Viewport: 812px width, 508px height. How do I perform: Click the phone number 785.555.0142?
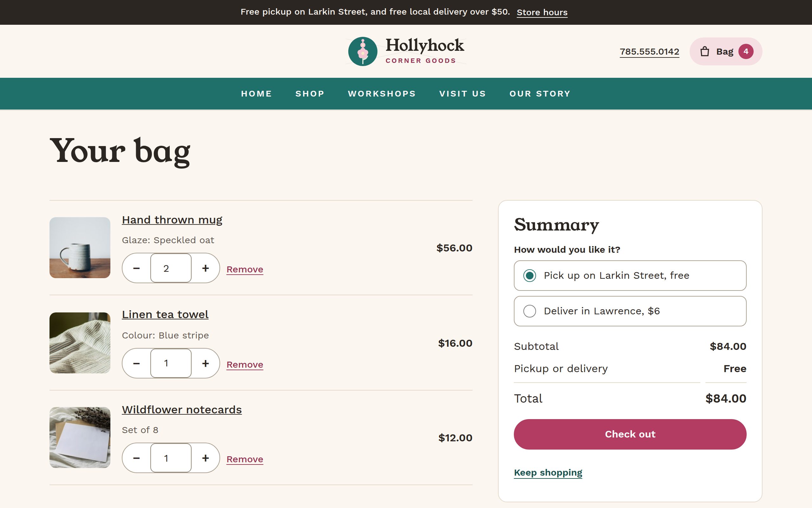pyautogui.click(x=649, y=52)
